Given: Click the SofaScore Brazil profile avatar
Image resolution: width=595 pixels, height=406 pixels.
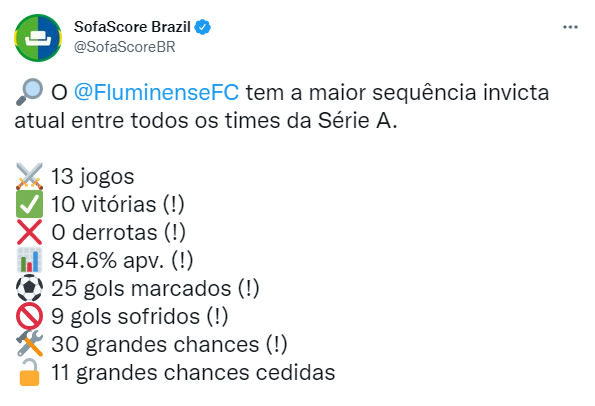Looking at the screenshot, I should pos(38,38).
